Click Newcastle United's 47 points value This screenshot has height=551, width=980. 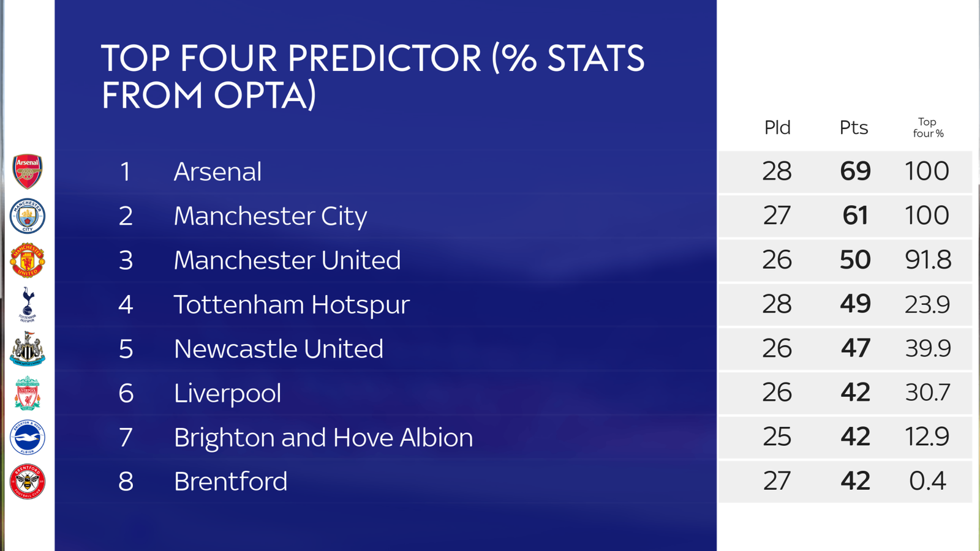855,348
